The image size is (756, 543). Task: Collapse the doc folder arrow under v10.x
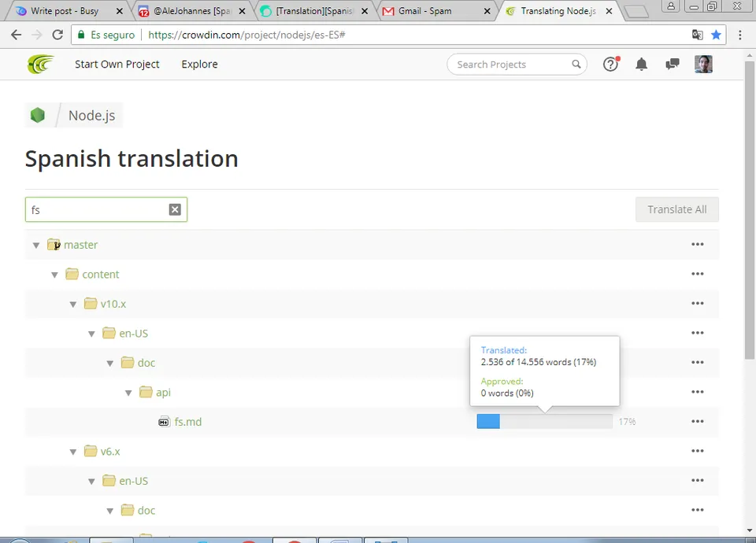coord(110,364)
